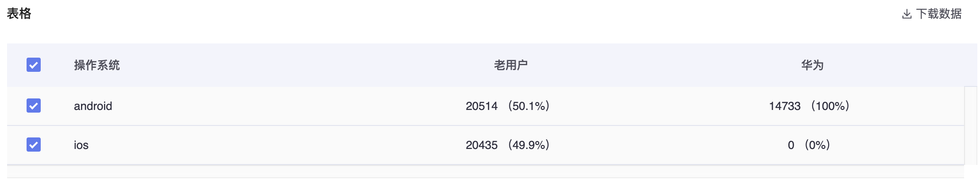The image size is (980, 180).
Task: Click android 华为 value 14733
Action: pos(785,106)
